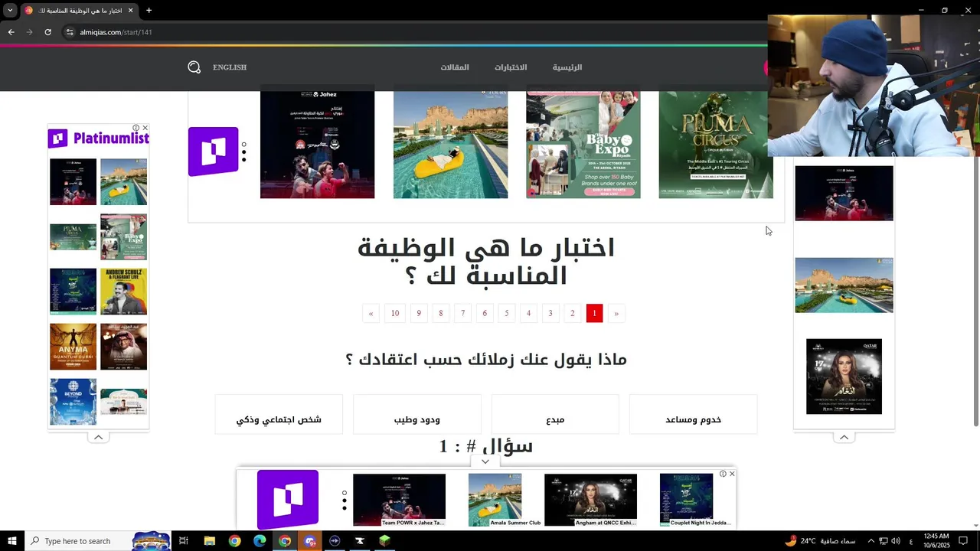This screenshot has height=551, width=980.
Task: Click the site info icon beside URL
Action: coord(69,32)
